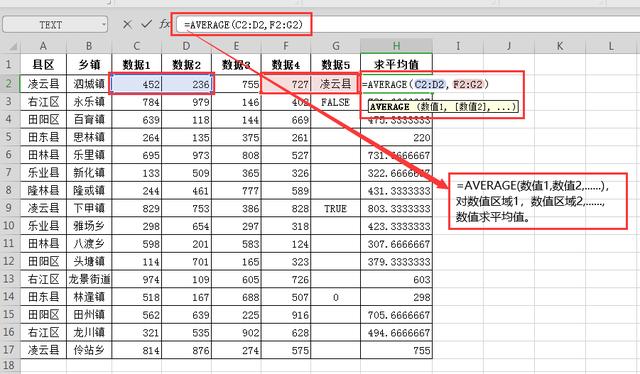Select column H header
The image size is (640, 374).
coord(396,46)
